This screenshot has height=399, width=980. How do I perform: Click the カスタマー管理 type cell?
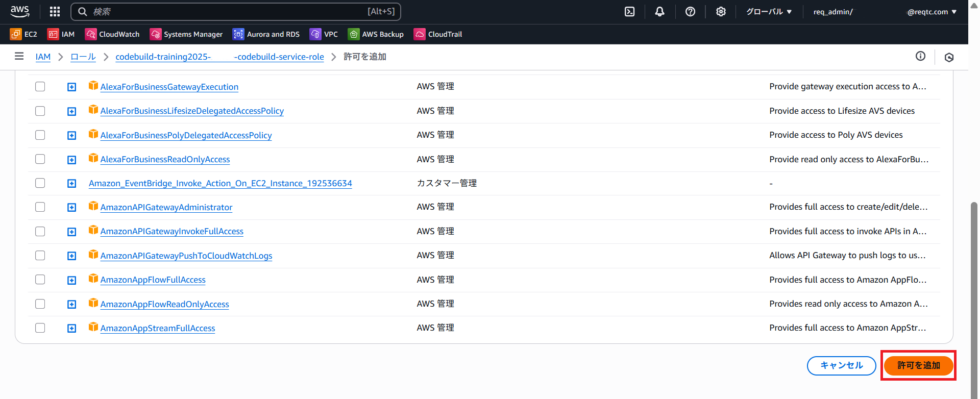pyautogui.click(x=447, y=183)
